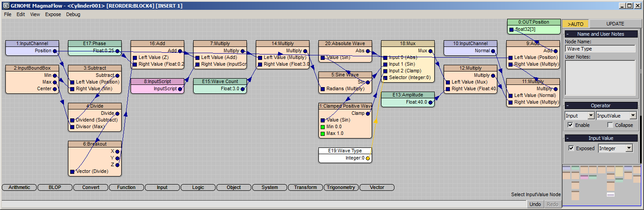Click the Sin output socket of 5:Sine Wave
The height and width of the screenshot is (210, 644).
pos(368,82)
